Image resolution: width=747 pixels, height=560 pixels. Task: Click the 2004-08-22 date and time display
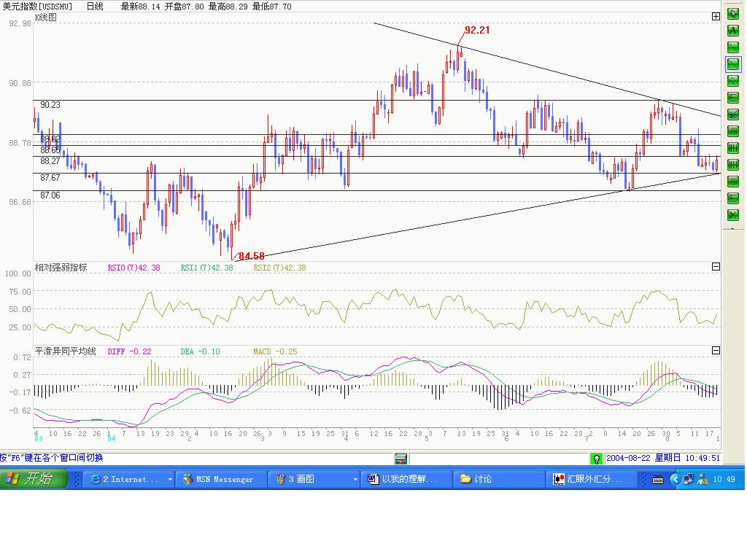coord(662,458)
